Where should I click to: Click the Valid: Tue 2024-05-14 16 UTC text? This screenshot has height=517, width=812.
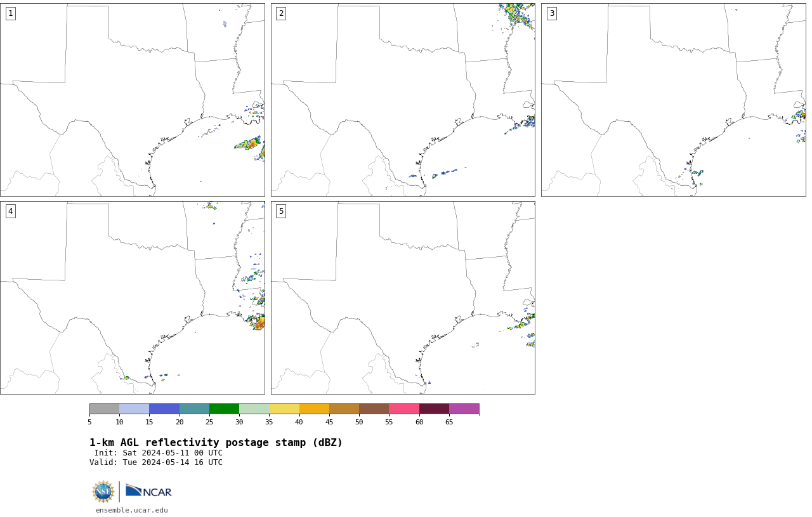pyautogui.click(x=156, y=462)
